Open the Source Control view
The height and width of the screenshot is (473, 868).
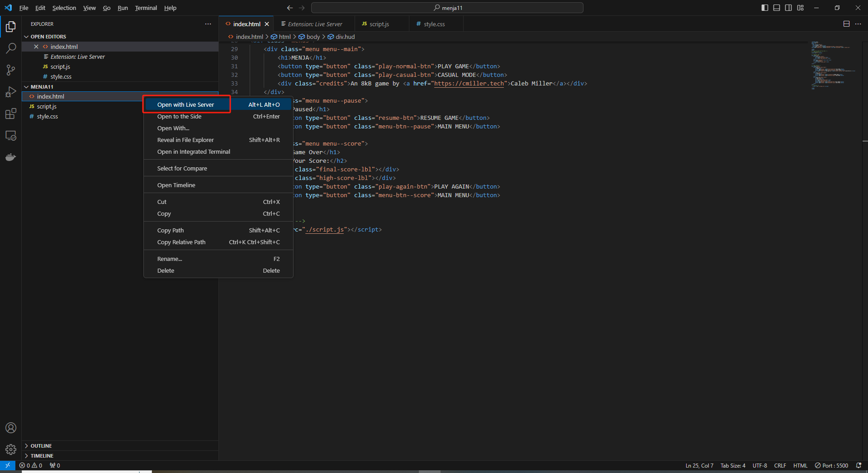[11, 70]
